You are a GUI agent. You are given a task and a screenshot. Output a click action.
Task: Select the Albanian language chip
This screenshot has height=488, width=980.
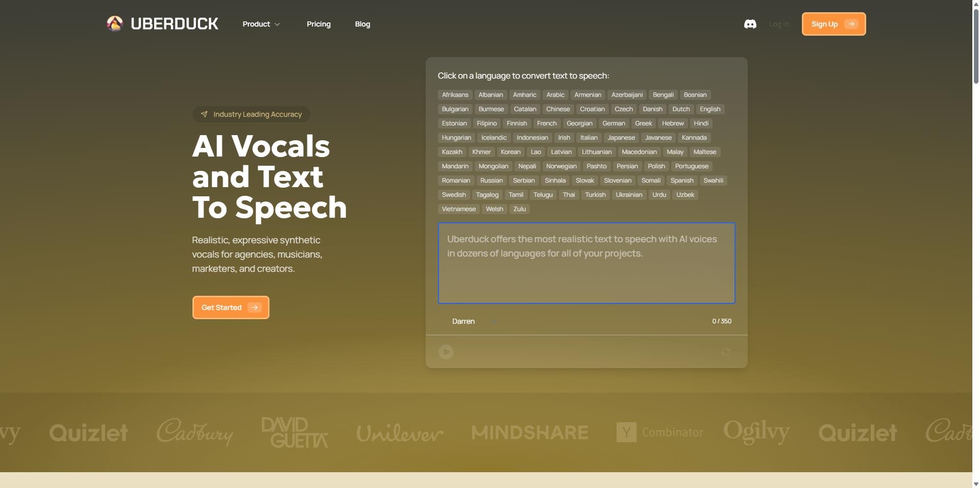coord(491,95)
